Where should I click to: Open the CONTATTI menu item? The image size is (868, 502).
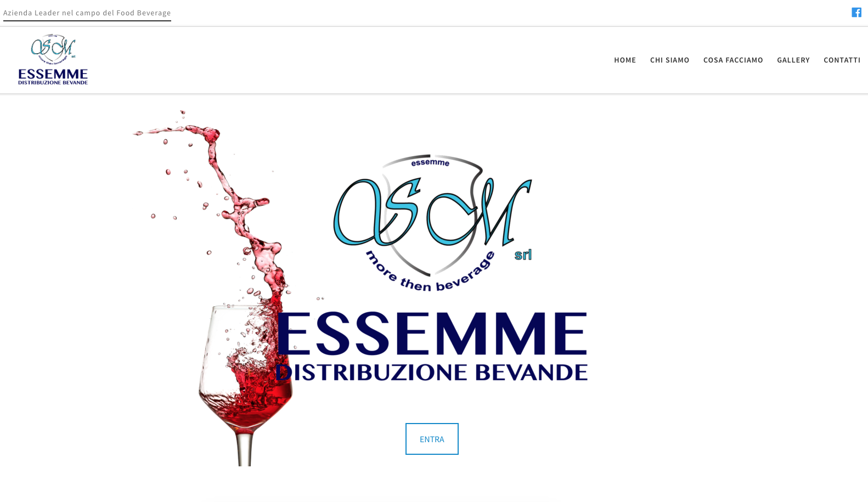pos(842,60)
